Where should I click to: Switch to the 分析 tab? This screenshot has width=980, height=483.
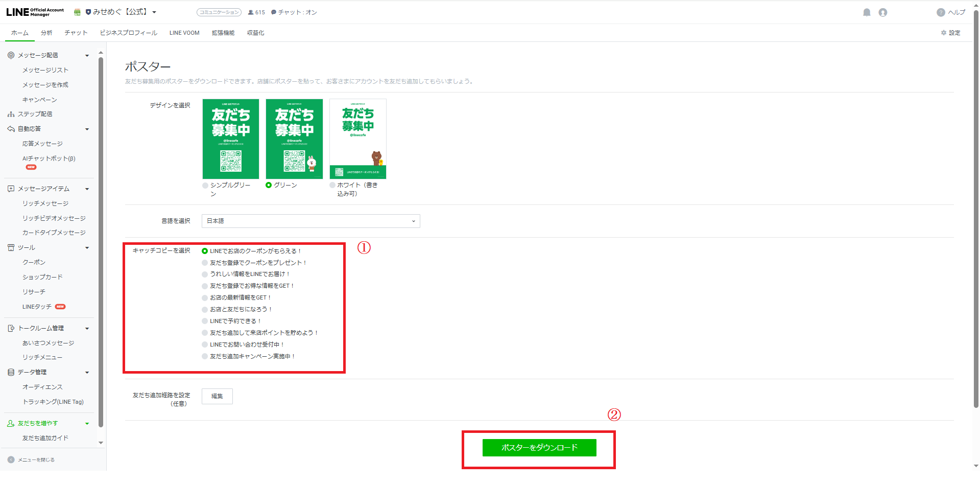(x=46, y=33)
